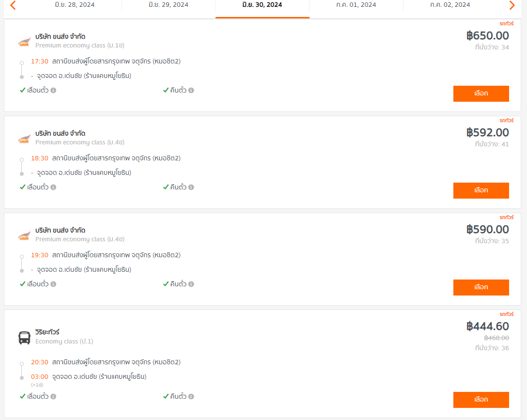Click info icon beside คืนตั๋ว on 17:30 trip
Screen dimensions: 527x420
[191, 91]
